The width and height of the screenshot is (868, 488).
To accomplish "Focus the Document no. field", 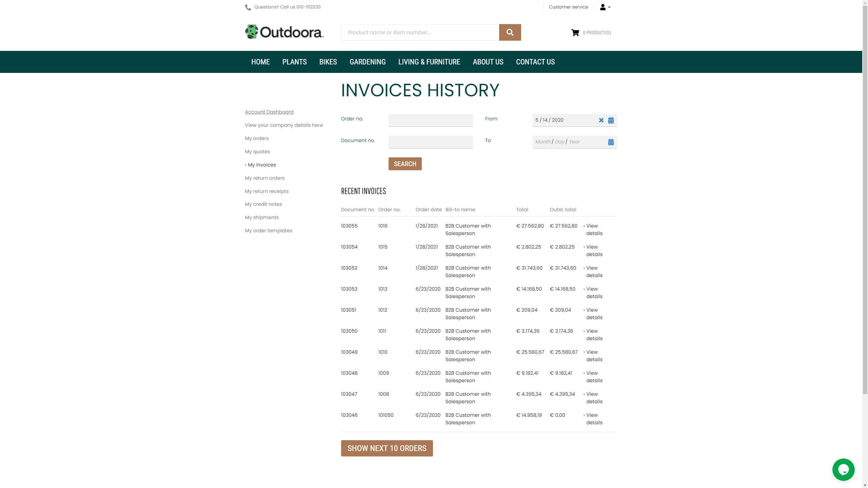I will tap(430, 142).
